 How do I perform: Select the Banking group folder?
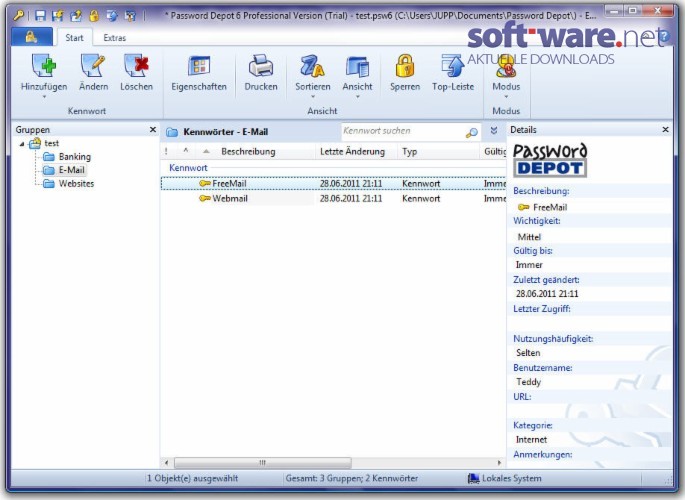click(75, 157)
